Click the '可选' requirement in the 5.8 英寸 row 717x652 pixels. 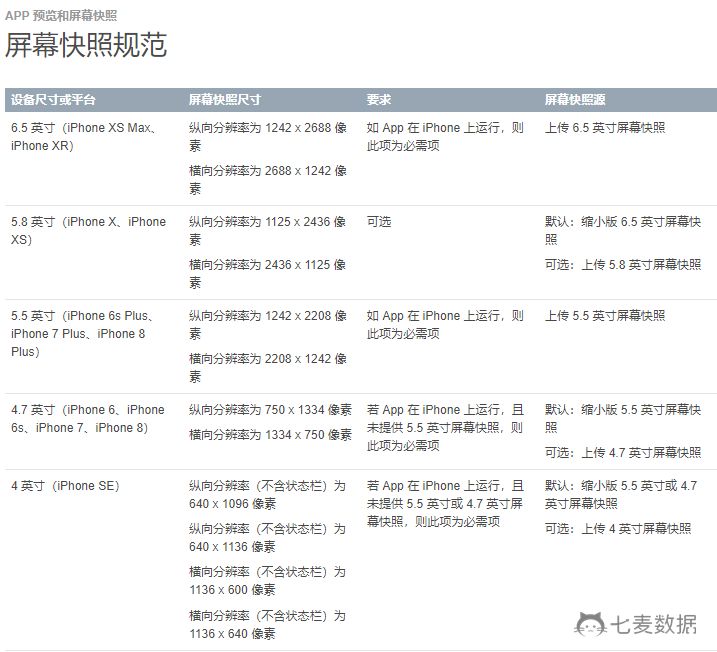click(379, 222)
